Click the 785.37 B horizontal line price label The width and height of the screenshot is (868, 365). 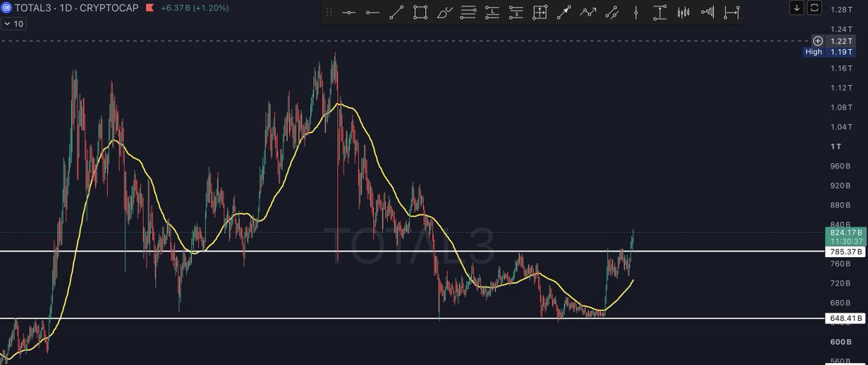point(844,251)
